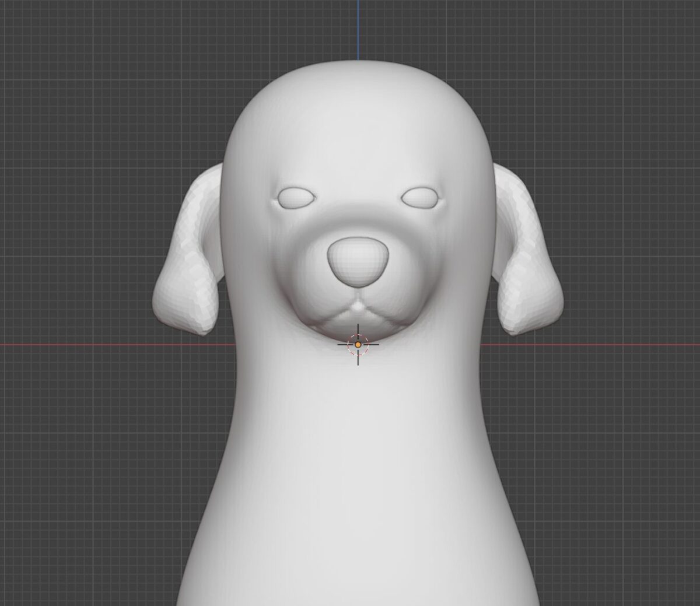Click the blue Z-axis line above the head
Viewport: 700px width, 606px height.
(358, 29)
